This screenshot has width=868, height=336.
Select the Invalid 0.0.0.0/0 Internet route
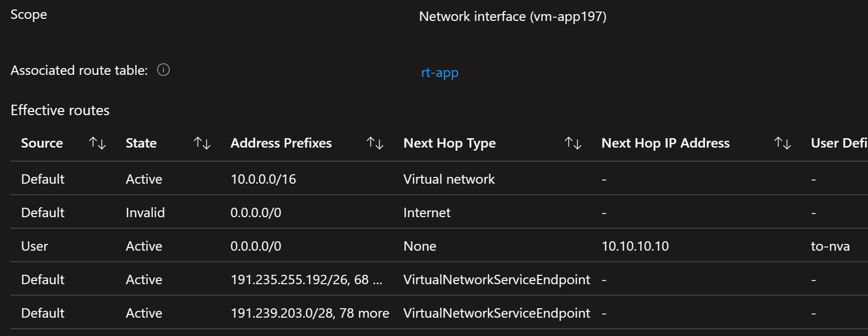tap(439, 212)
